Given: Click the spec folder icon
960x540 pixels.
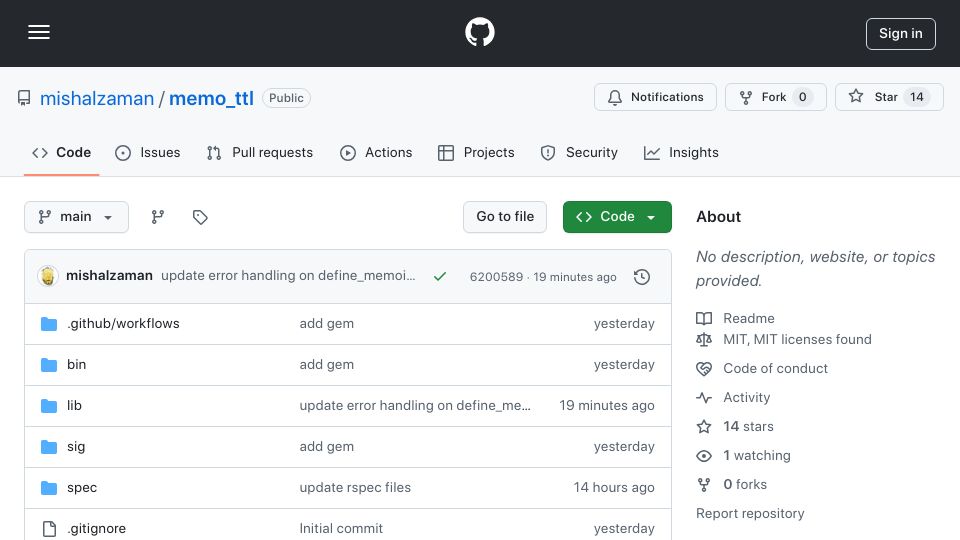Looking at the screenshot, I should [x=49, y=487].
